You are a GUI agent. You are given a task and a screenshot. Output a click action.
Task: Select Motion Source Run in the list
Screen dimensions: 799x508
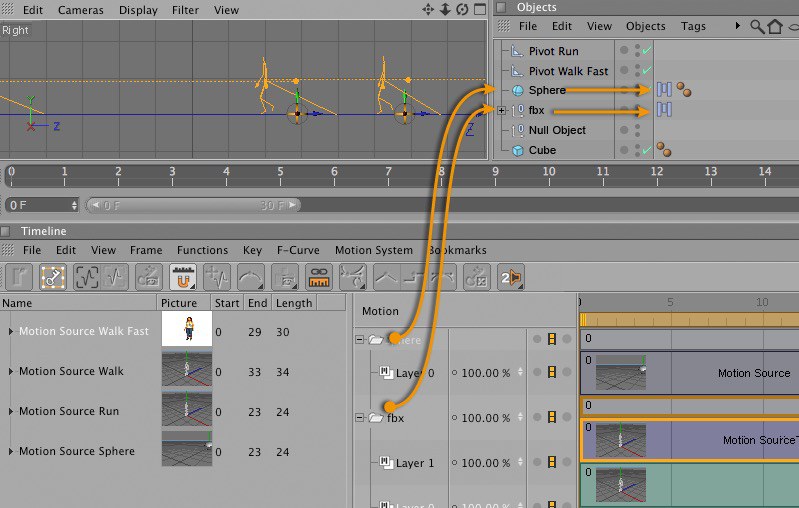pos(68,411)
